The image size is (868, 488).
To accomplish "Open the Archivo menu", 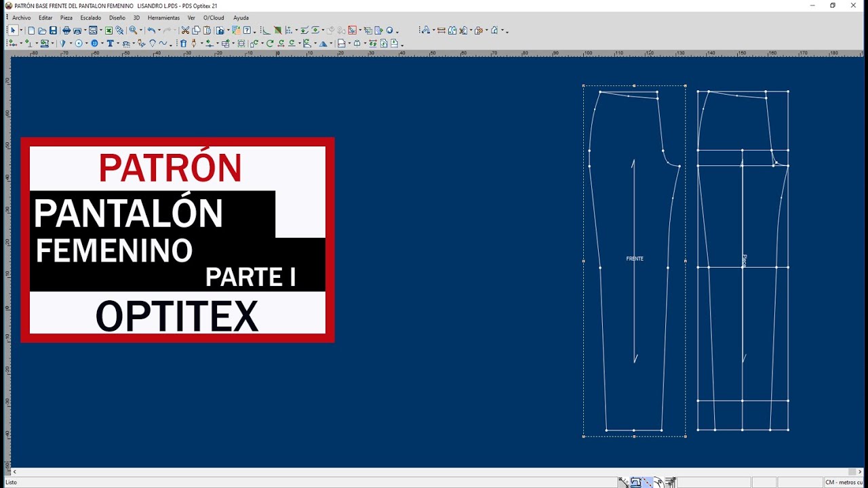I will [21, 18].
